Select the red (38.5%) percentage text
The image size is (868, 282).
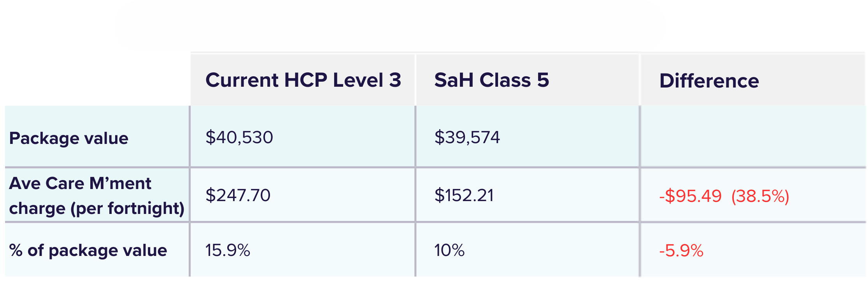[760, 196]
